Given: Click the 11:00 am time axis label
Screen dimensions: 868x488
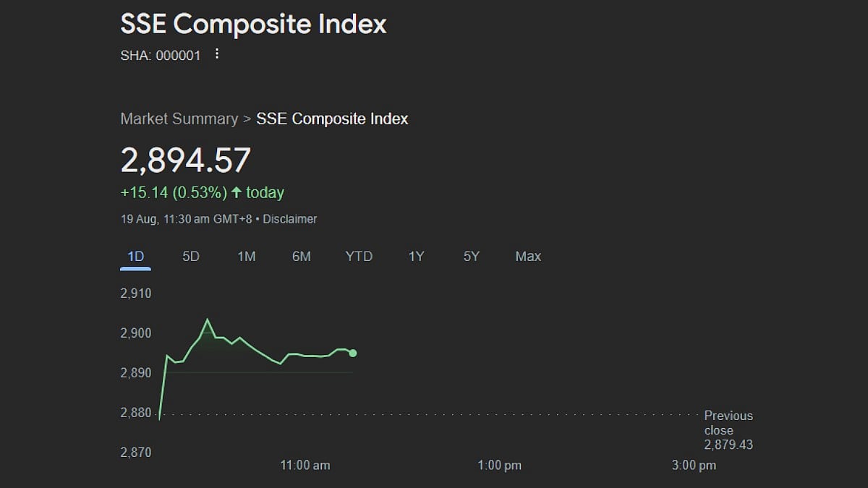Looking at the screenshot, I should (305, 465).
